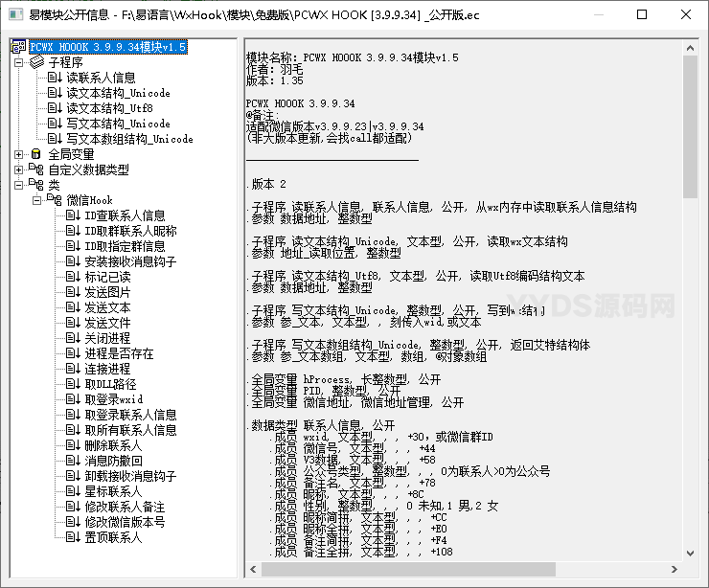Collapse the 类 tree node
Screen dimensions: 709x588
pyautogui.click(x=18, y=185)
